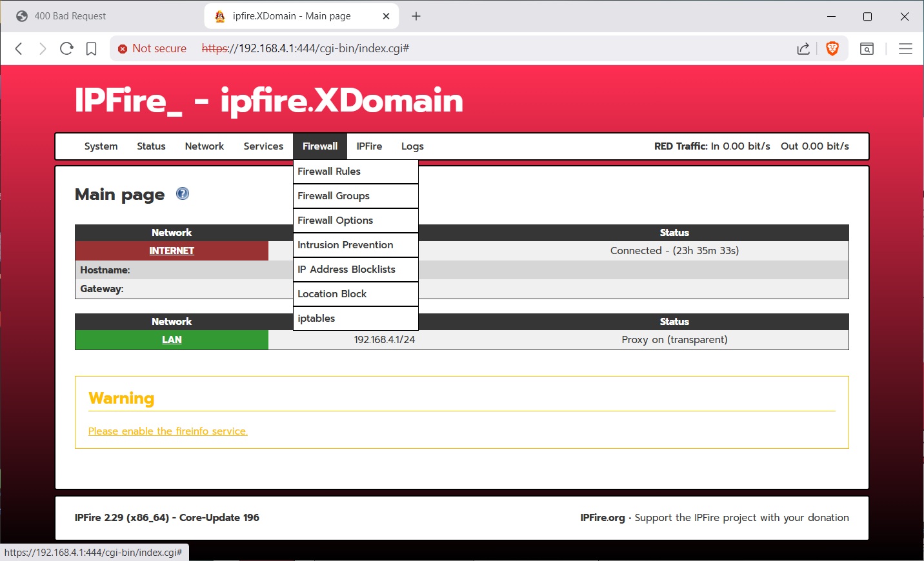Viewport: 924px width, 561px height.
Task: Reload the page using the refresh icon
Action: (x=66, y=48)
